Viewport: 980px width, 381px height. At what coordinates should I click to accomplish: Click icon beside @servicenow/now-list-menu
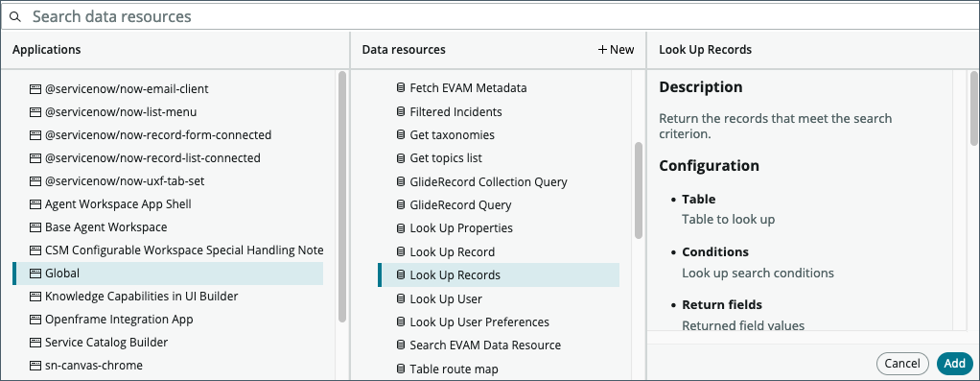point(35,112)
